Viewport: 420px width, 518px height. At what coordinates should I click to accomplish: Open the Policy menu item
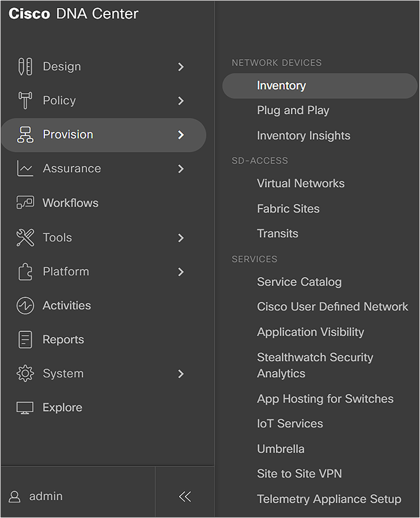59,100
